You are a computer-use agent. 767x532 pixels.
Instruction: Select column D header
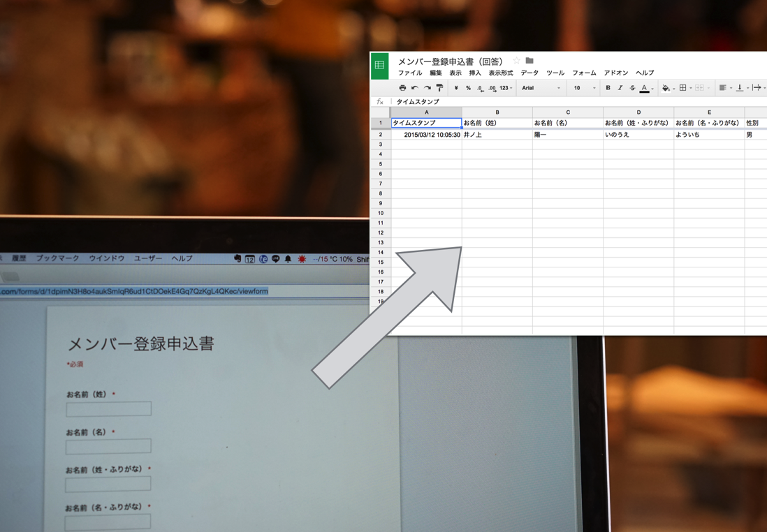click(638, 112)
